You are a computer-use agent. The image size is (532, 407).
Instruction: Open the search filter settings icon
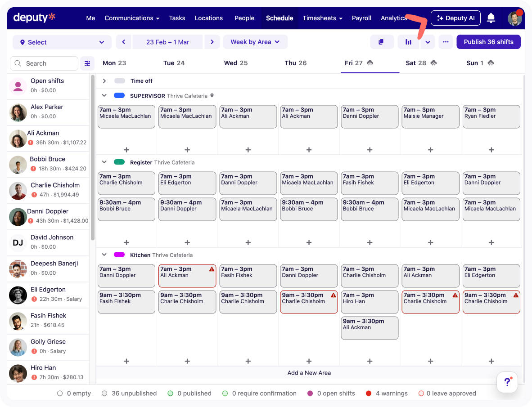(x=87, y=63)
